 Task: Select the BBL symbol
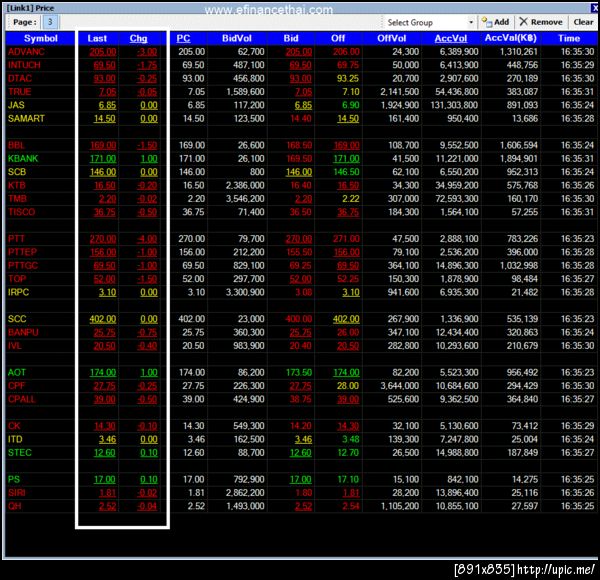(16, 145)
